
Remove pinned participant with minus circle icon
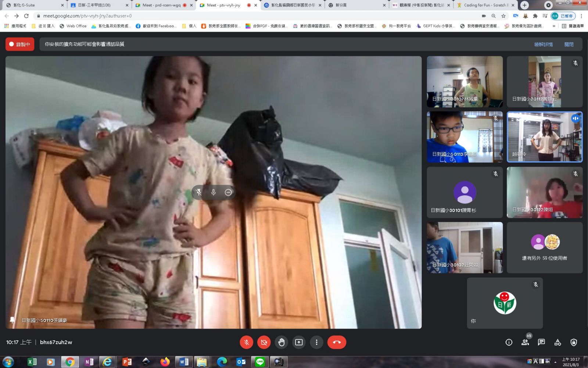coord(228,192)
